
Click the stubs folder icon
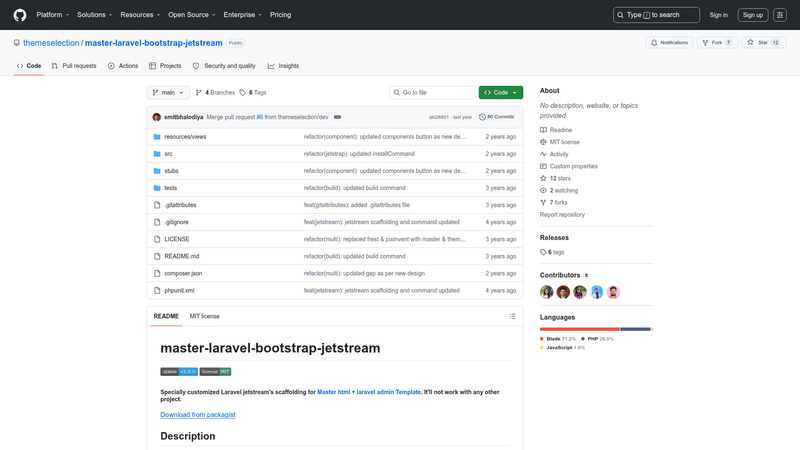pyautogui.click(x=157, y=171)
